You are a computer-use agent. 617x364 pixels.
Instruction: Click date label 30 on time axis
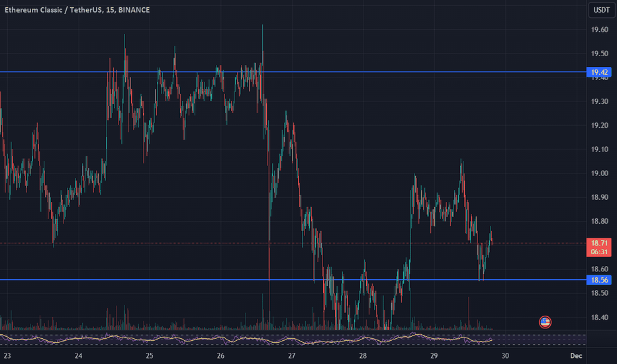tap(505, 356)
